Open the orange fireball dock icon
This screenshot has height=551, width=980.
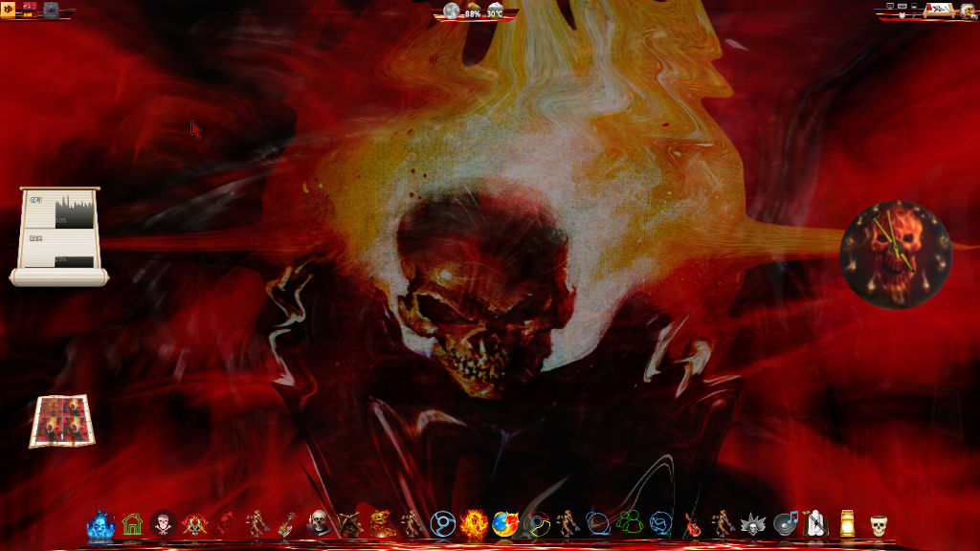click(x=474, y=523)
